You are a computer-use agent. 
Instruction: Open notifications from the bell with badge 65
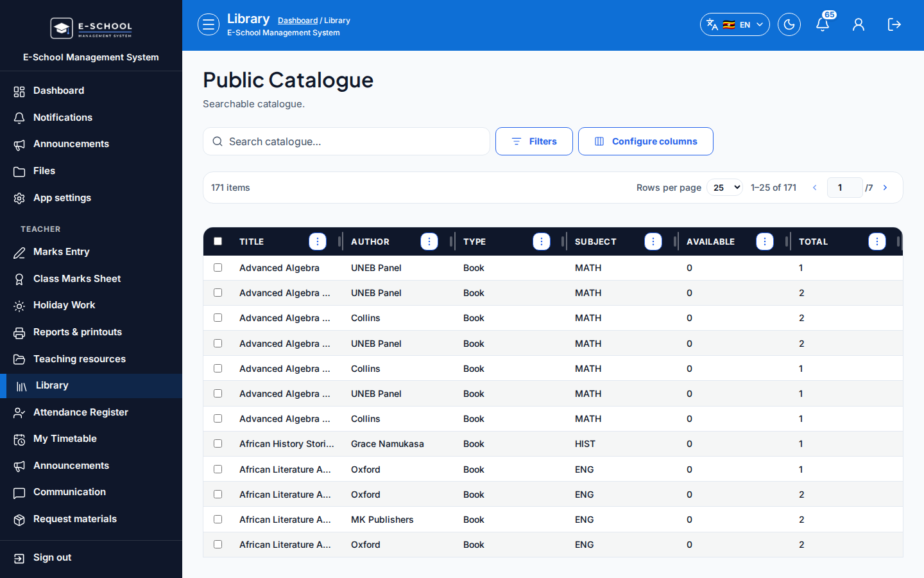pyautogui.click(x=823, y=24)
